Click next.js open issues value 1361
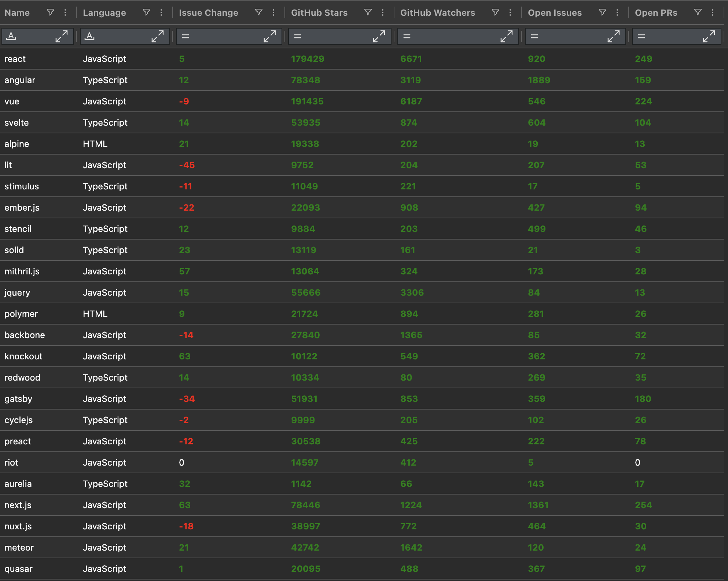The width and height of the screenshot is (728, 581). 538,505
